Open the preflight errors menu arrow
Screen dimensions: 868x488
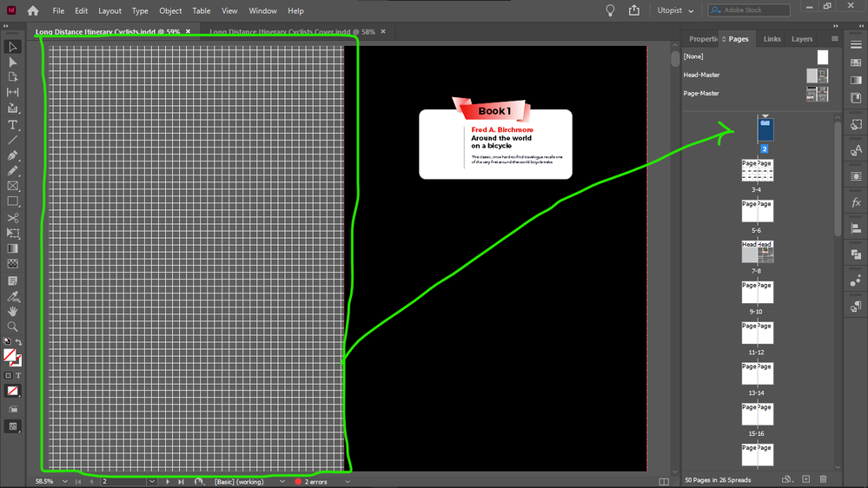pos(347,482)
